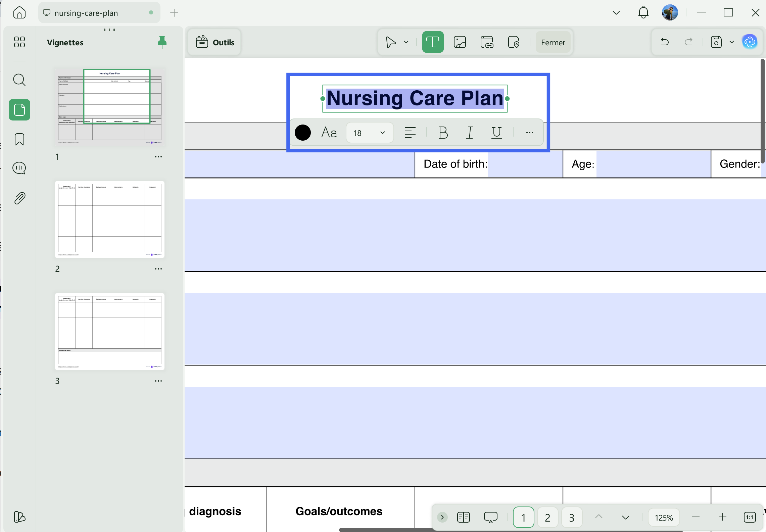Click the Fermer button
Screen dimensions: 766x532
(553, 43)
